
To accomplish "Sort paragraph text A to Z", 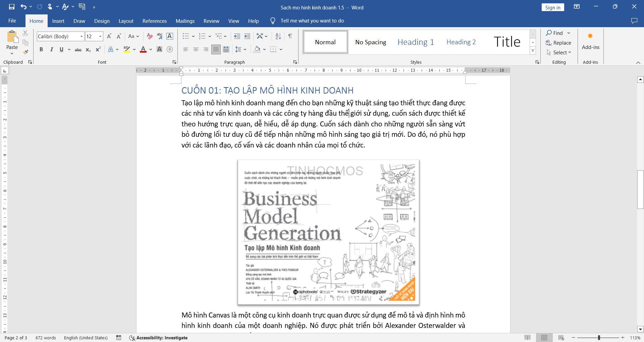I will [x=278, y=36].
